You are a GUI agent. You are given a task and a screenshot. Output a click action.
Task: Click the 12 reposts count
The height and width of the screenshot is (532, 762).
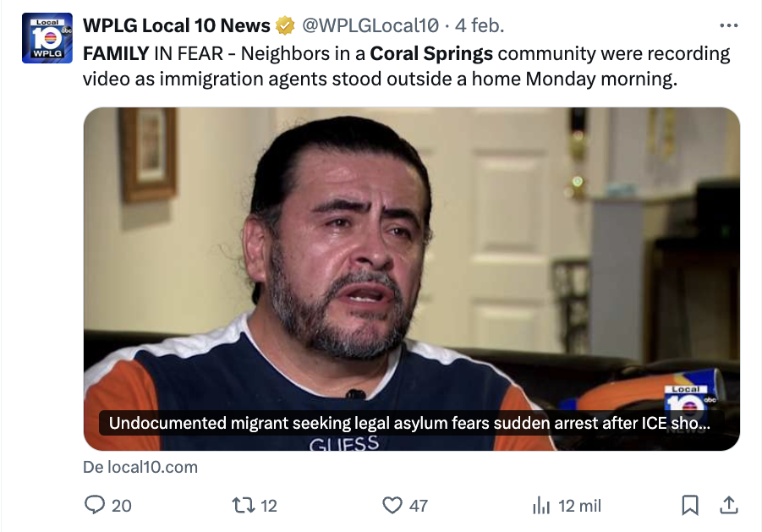tap(269, 506)
